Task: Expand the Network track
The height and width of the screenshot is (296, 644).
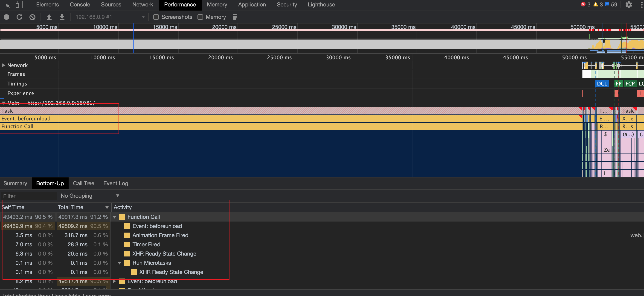Action: [4, 65]
